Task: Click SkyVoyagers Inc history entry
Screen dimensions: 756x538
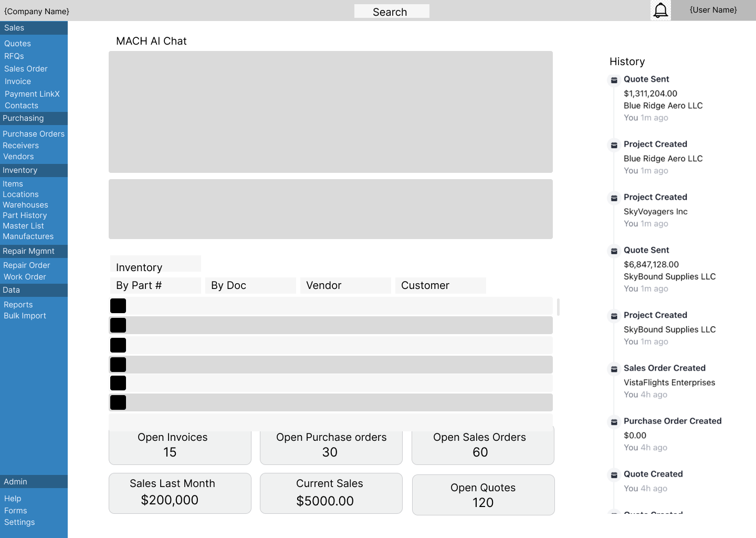Action: (656, 212)
